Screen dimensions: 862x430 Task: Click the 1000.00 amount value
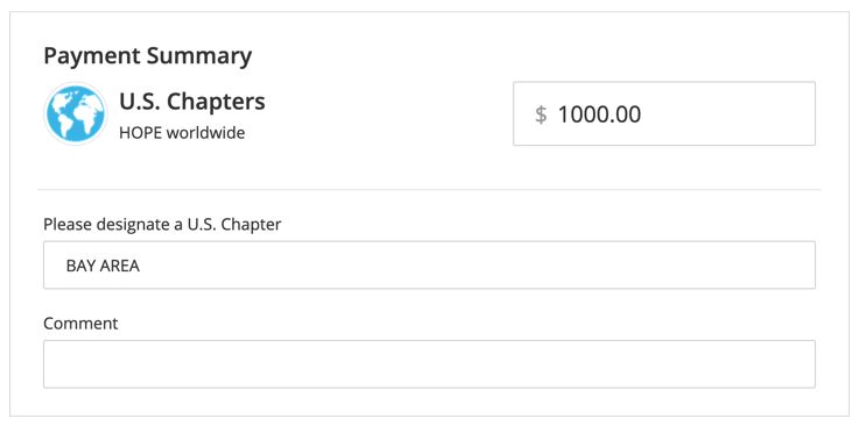pyautogui.click(x=599, y=114)
